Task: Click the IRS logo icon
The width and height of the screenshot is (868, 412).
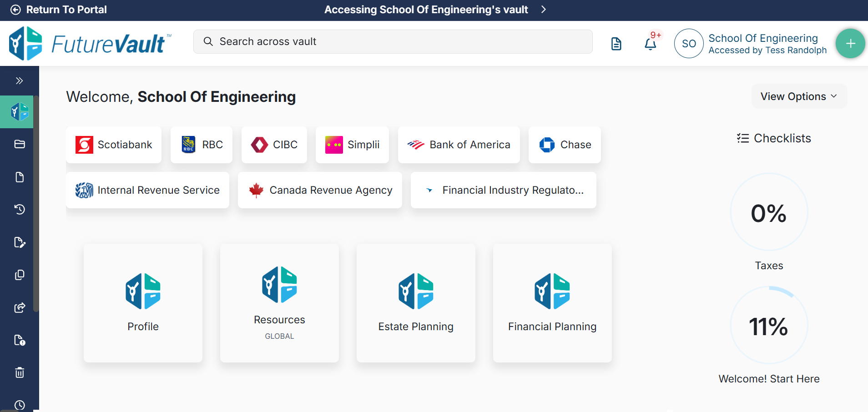Action: tap(84, 190)
